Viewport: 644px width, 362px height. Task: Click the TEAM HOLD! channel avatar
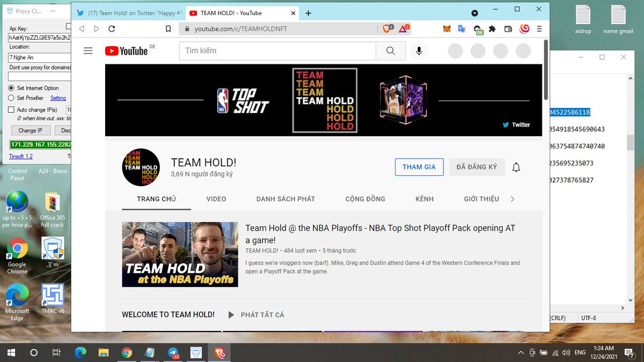[141, 167]
